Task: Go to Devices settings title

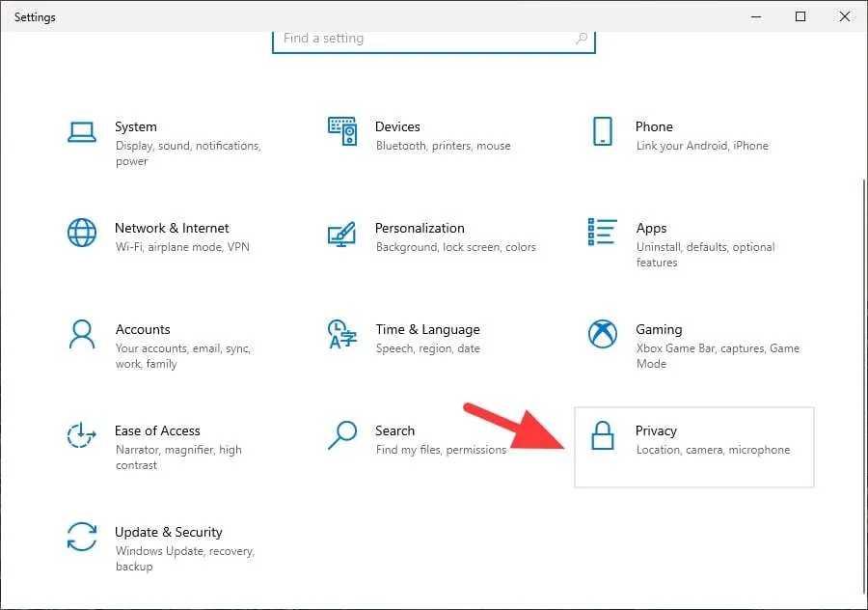Action: point(397,126)
